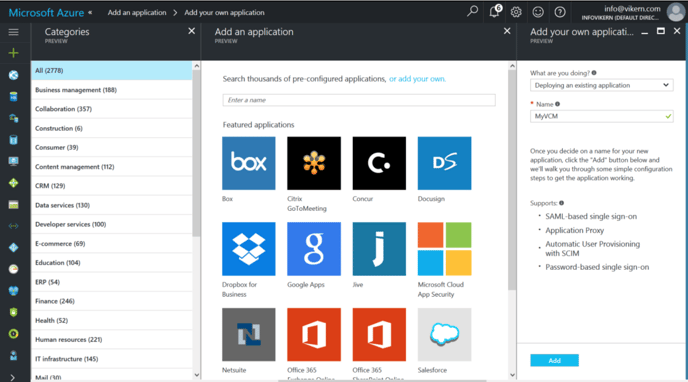688x382 pixels.
Task: Click the 'Enter a name' search field
Action: pyautogui.click(x=359, y=100)
